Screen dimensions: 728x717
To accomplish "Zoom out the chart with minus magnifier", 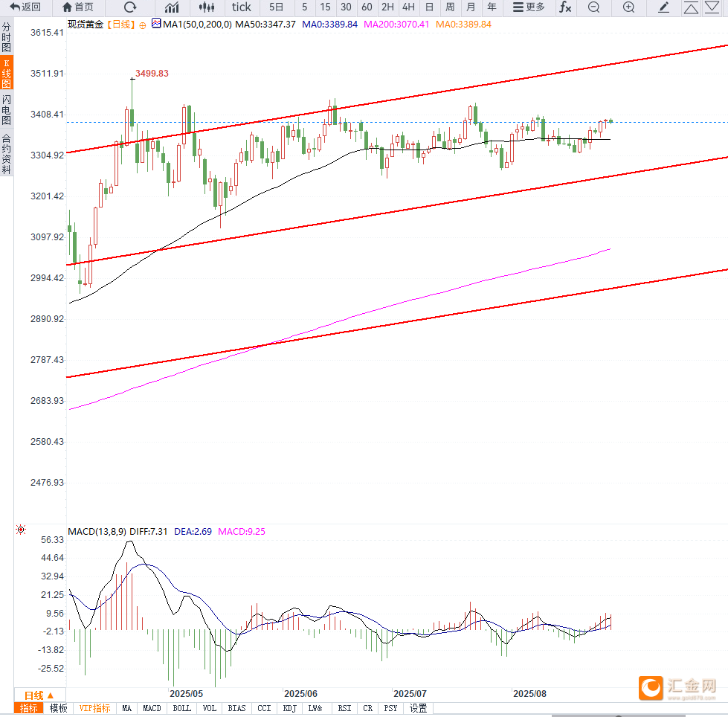I will 593,7.
